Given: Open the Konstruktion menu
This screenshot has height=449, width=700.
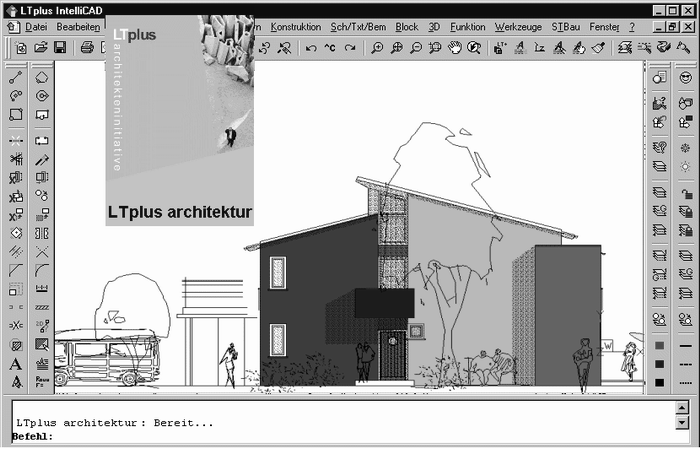Looking at the screenshot, I should pos(296,27).
